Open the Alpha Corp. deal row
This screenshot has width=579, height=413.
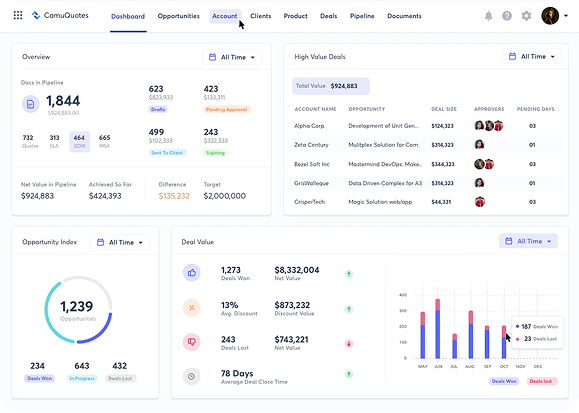click(426, 126)
